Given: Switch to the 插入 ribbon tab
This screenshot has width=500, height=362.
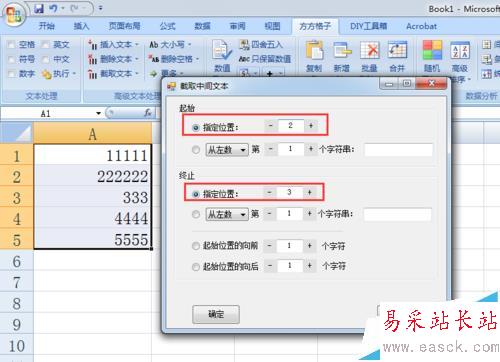Looking at the screenshot, I should tap(81, 26).
